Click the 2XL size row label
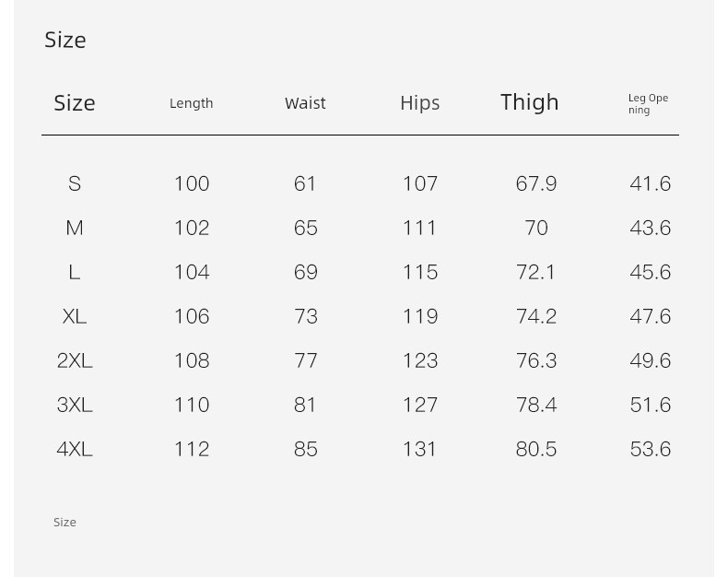This screenshot has height=577, width=728. pyautogui.click(x=75, y=360)
